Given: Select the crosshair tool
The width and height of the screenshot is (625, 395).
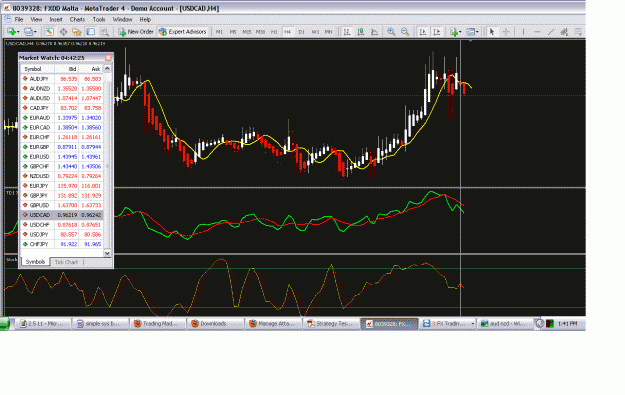Looking at the screenshot, I should pyautogui.click(x=506, y=32).
